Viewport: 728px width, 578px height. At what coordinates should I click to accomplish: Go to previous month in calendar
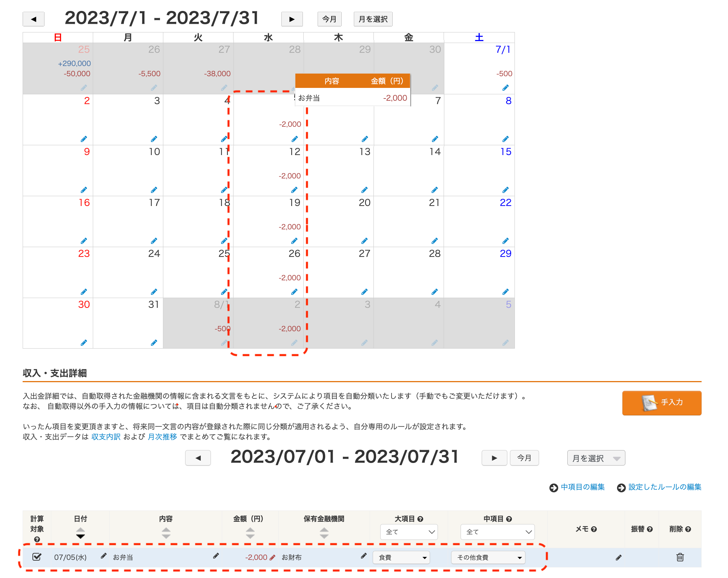34,19
